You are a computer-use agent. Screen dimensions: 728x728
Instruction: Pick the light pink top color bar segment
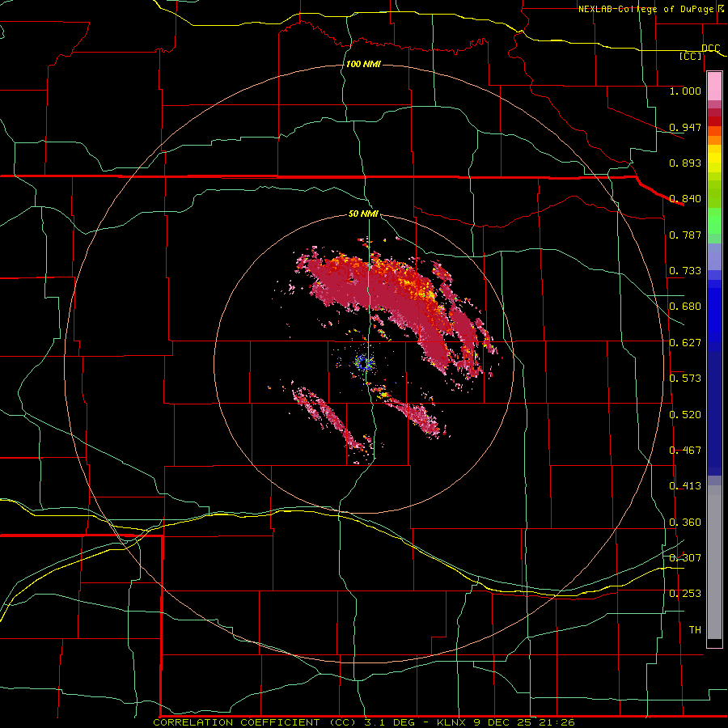pyautogui.click(x=714, y=87)
